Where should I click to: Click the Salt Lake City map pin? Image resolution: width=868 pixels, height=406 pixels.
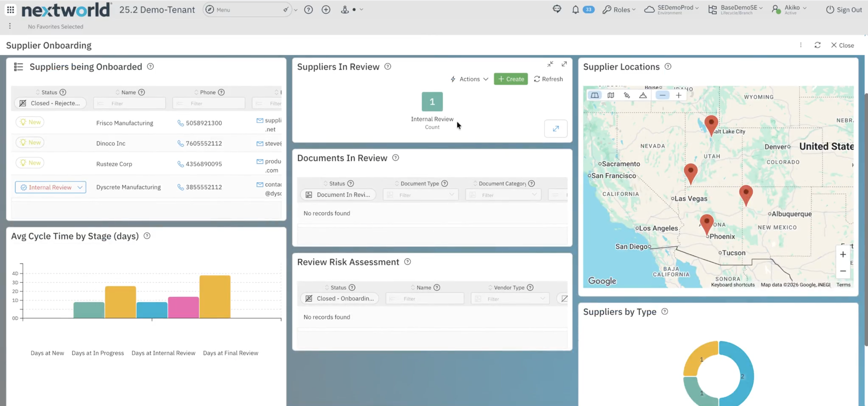(711, 125)
